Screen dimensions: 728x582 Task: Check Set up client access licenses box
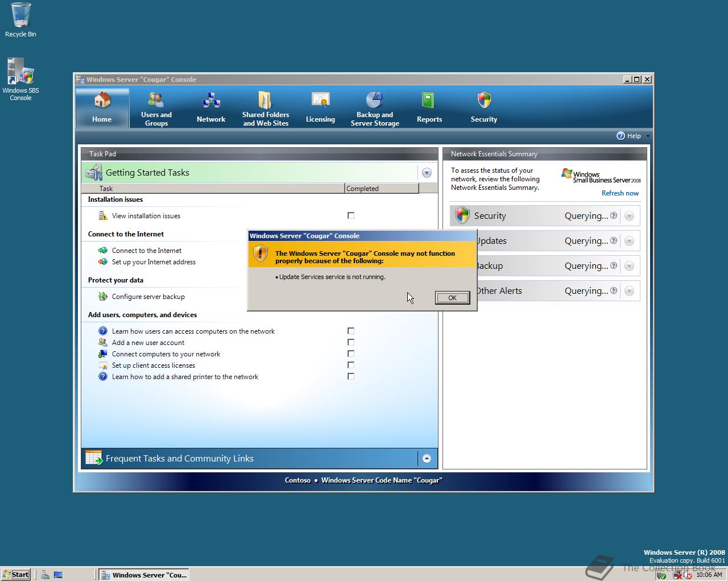pos(351,365)
